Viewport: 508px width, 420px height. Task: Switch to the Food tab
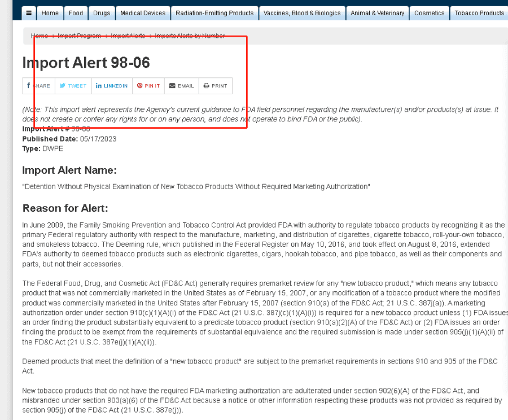76,13
